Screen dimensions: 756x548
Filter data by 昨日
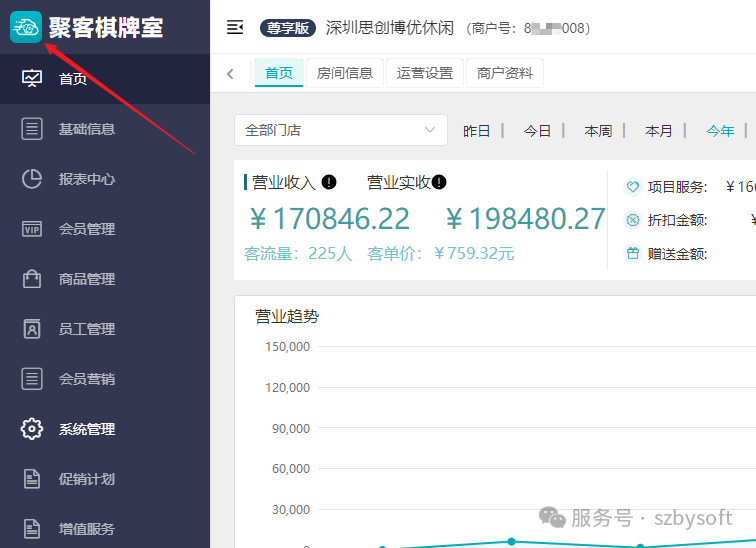tap(476, 131)
